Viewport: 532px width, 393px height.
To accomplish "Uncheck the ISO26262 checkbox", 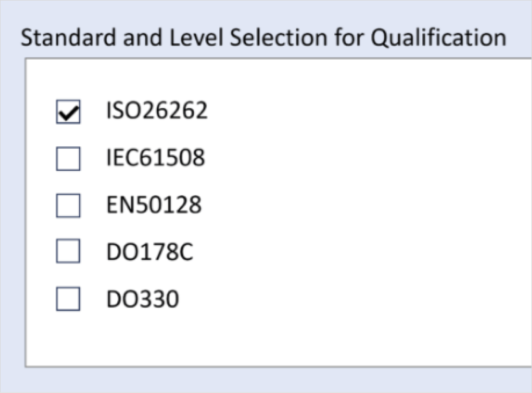I will [x=68, y=112].
